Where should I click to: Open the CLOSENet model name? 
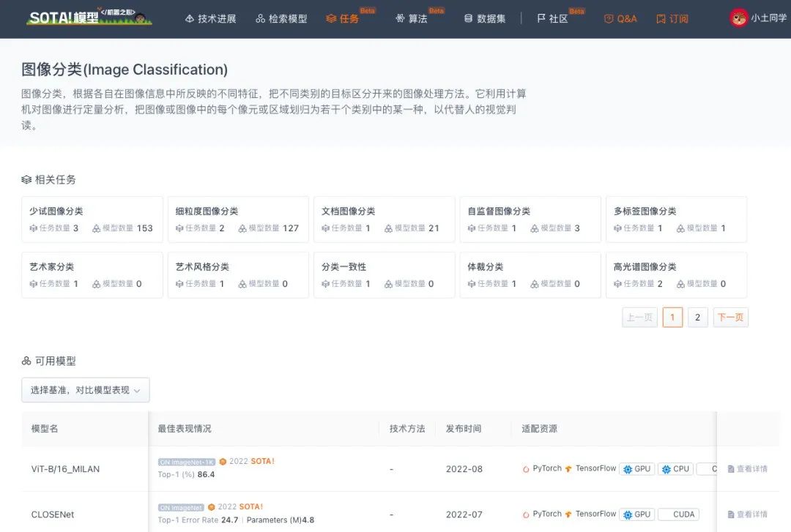pos(53,514)
